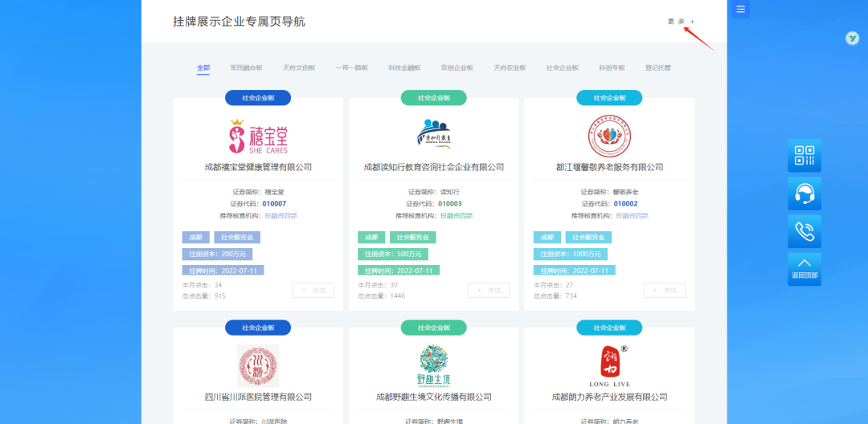Click green 社会企业板 badge above 读知行 card
The image size is (868, 424).
pos(434,98)
